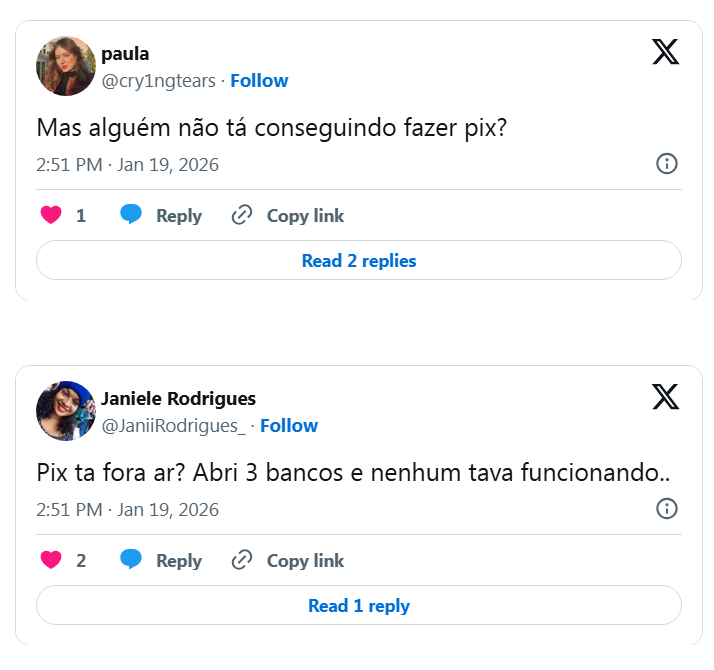Follow @JaniiRodrigues_
Screen dimensions: 714x670
pos(289,426)
